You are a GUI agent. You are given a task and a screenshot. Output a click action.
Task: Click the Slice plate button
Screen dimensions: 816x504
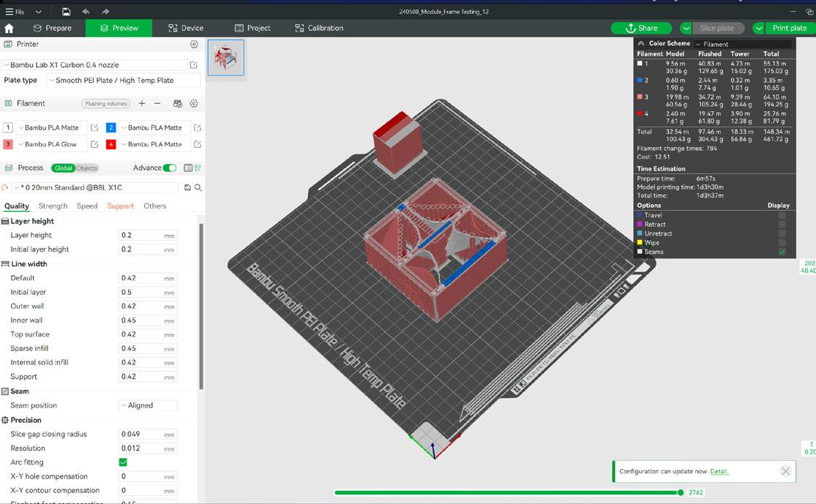[x=716, y=28]
